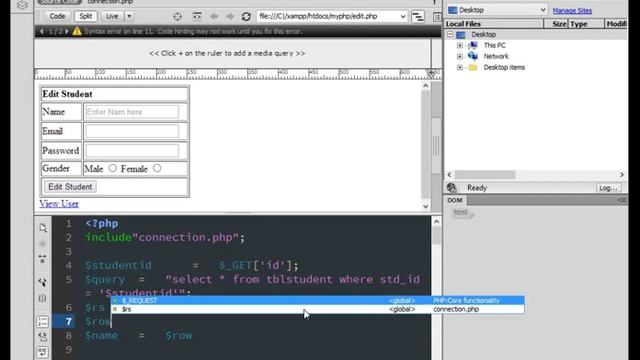The image size is (640, 360).
Task: Switch to Code view
Action: (x=57, y=16)
